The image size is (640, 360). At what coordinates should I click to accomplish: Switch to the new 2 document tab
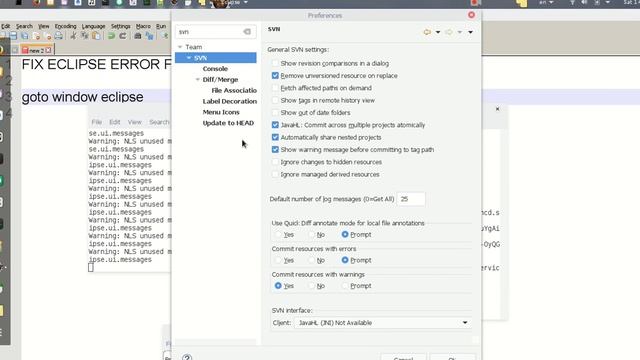pos(36,50)
